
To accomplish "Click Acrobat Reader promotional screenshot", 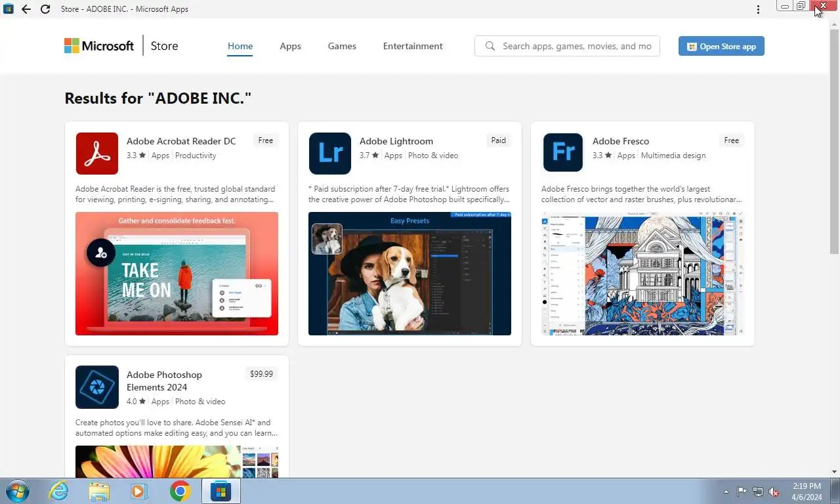I will coord(177,274).
